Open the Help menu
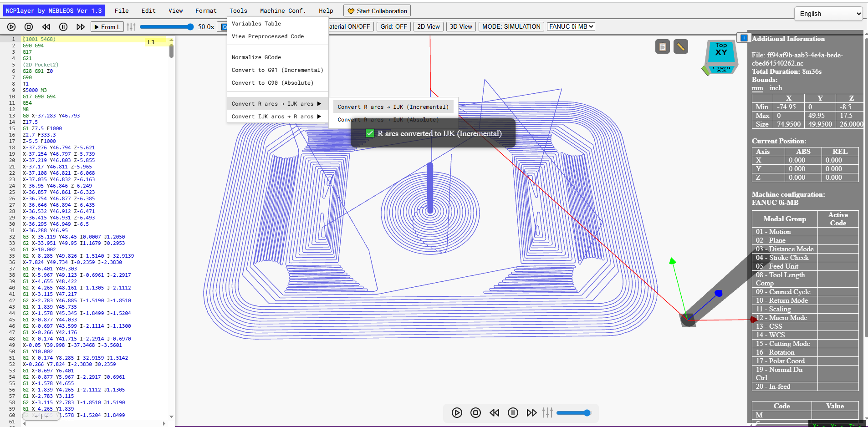 pos(326,10)
